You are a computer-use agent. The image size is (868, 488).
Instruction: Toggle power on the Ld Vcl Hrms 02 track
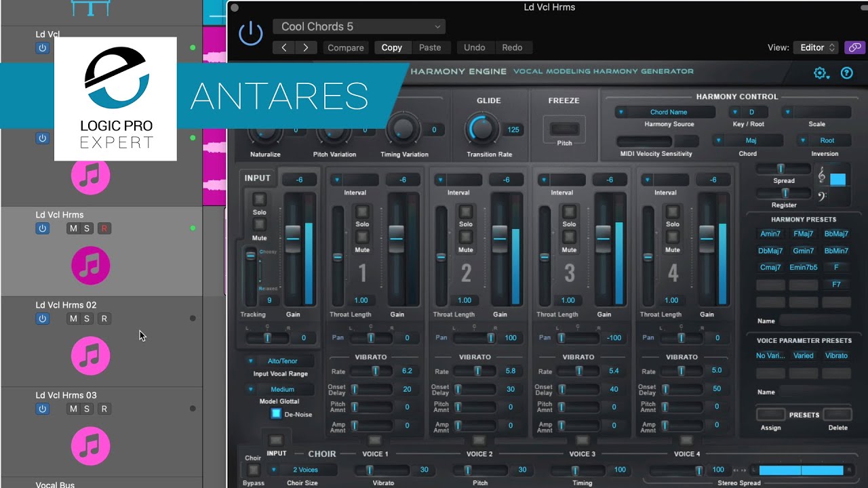[x=42, y=319]
